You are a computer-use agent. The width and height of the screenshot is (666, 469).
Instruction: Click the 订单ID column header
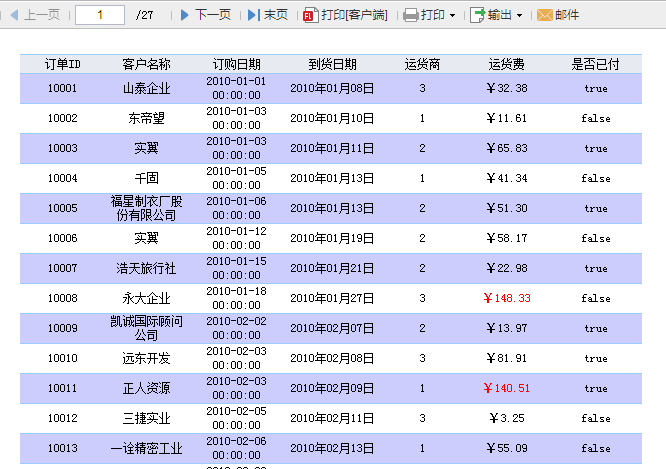pyautogui.click(x=62, y=64)
